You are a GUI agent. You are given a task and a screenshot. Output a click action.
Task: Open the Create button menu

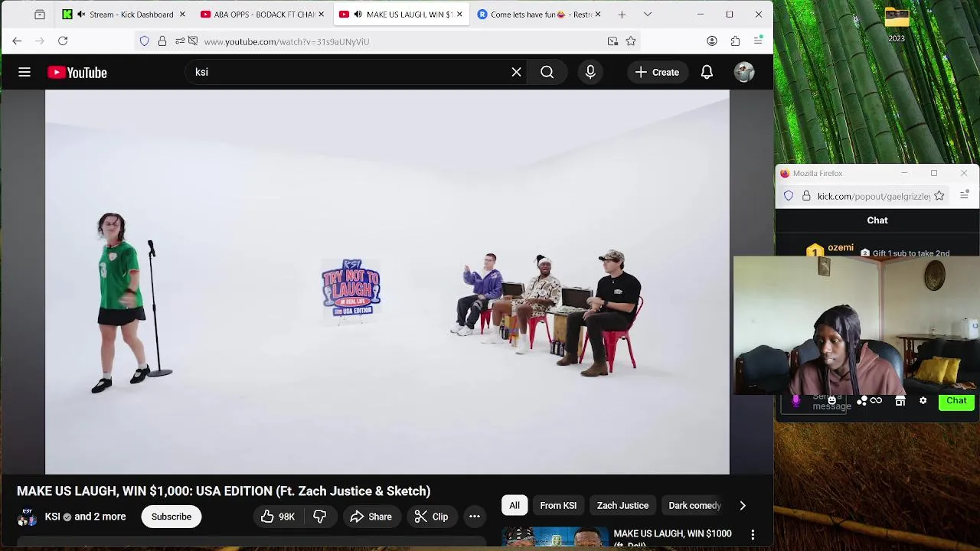[657, 72]
